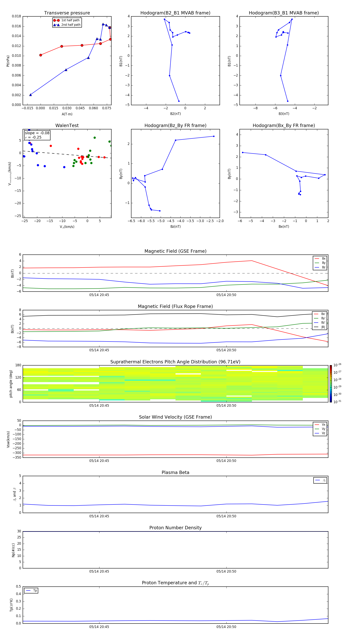Select the "Bz'" entry in the Flux Rope legend
The width and height of the screenshot is (351, 644).
pos(320,323)
